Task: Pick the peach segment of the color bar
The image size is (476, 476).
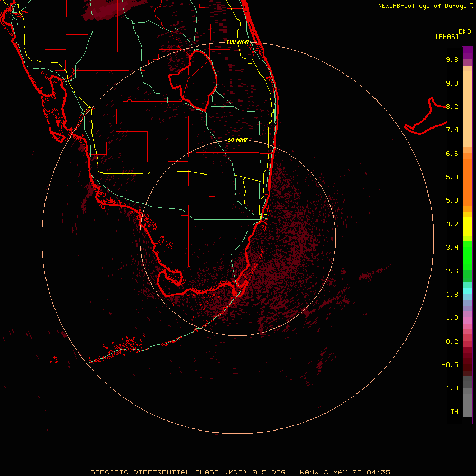Action: pyautogui.click(x=467, y=108)
